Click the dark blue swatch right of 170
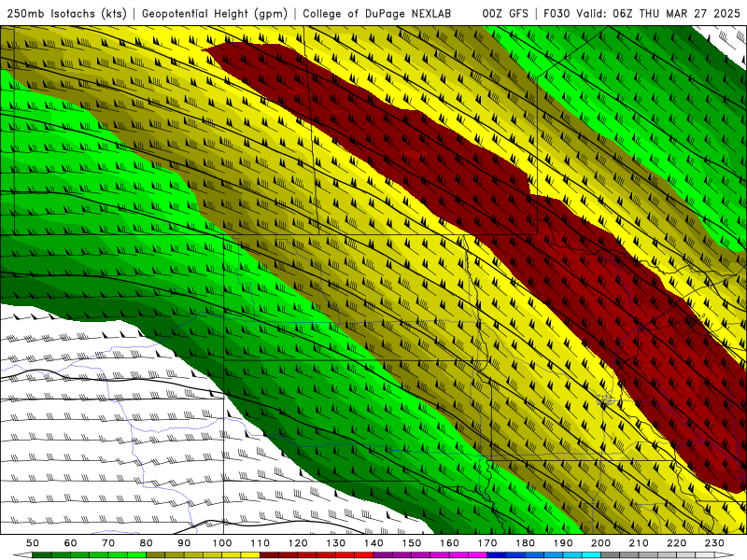Image resolution: width=747 pixels, height=560 pixels. (x=497, y=555)
